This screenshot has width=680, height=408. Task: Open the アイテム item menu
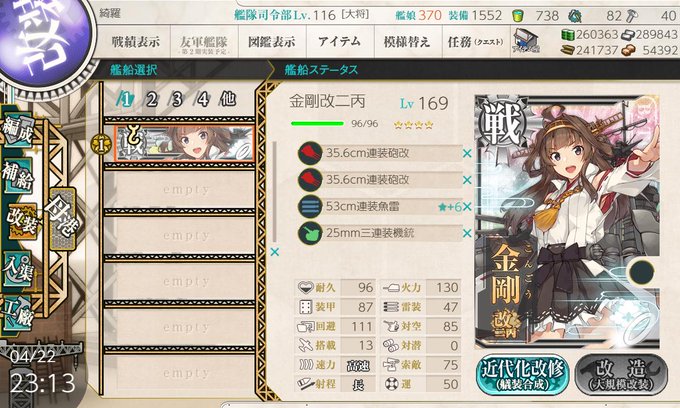tap(340, 42)
